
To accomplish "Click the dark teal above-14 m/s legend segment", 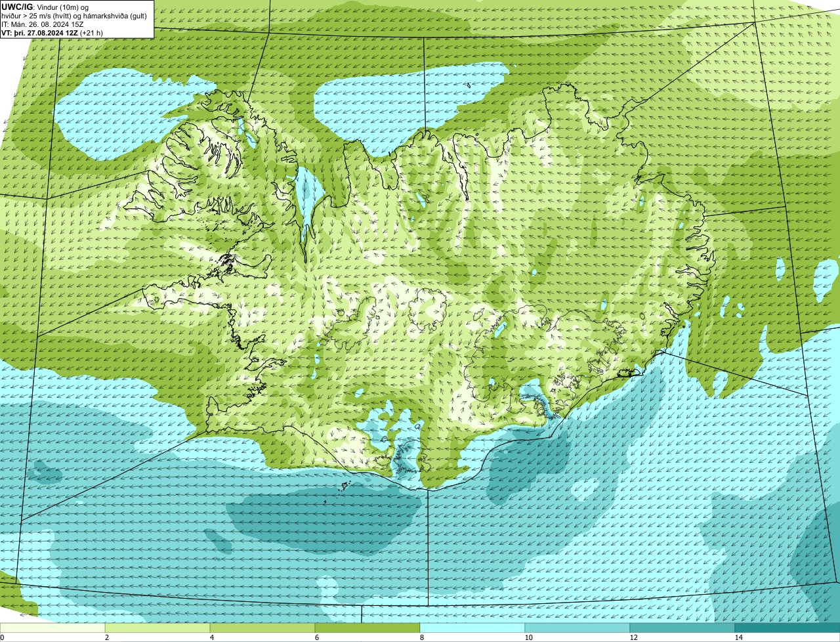I will (x=787, y=628).
